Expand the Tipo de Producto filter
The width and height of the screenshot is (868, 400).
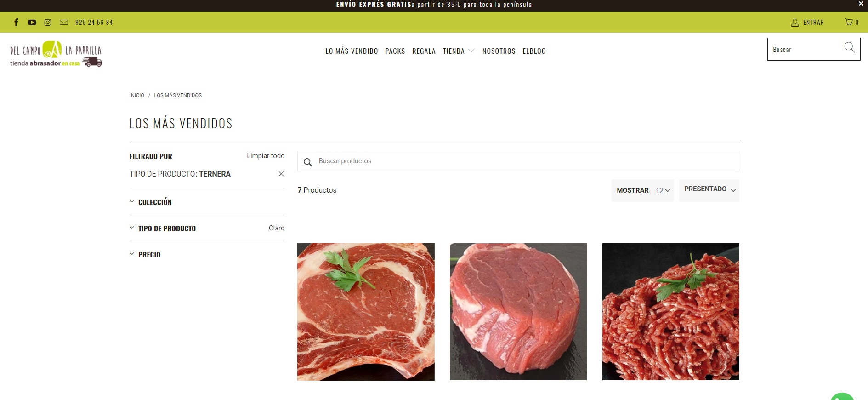pos(167,228)
